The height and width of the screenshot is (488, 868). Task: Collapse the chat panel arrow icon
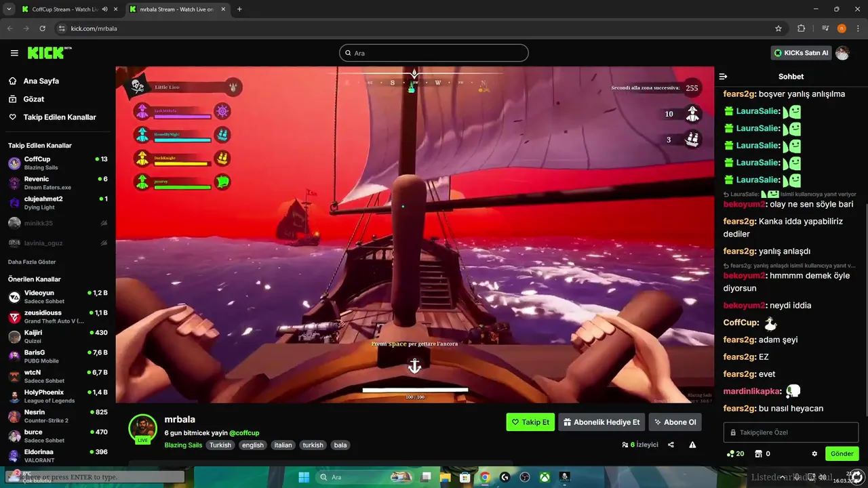(723, 77)
